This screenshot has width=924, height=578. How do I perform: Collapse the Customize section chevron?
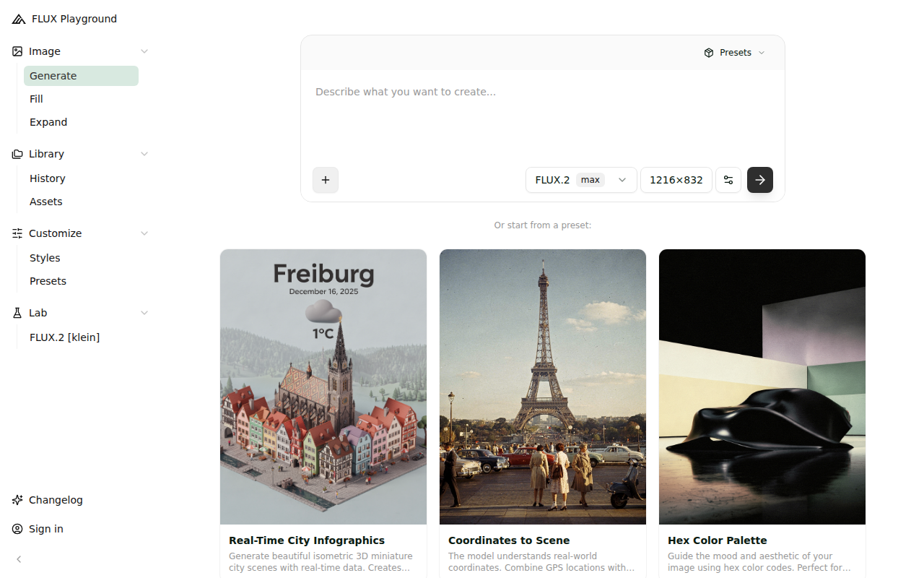[144, 233]
